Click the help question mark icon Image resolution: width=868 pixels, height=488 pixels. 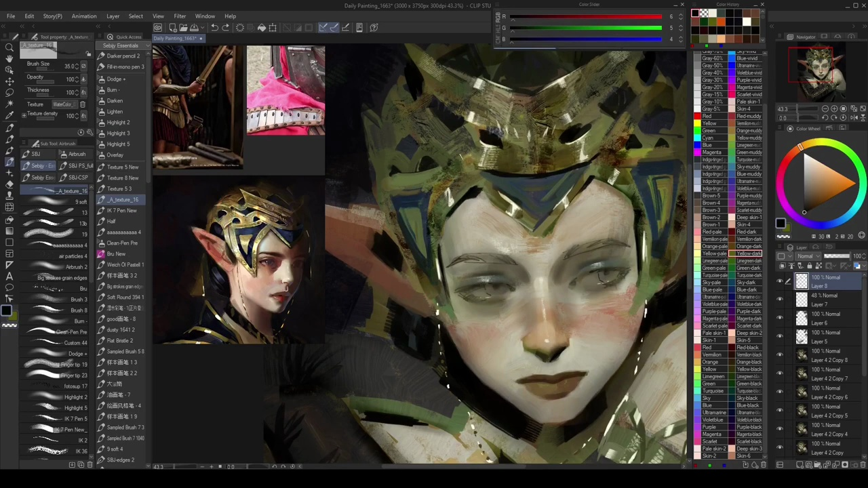click(374, 28)
